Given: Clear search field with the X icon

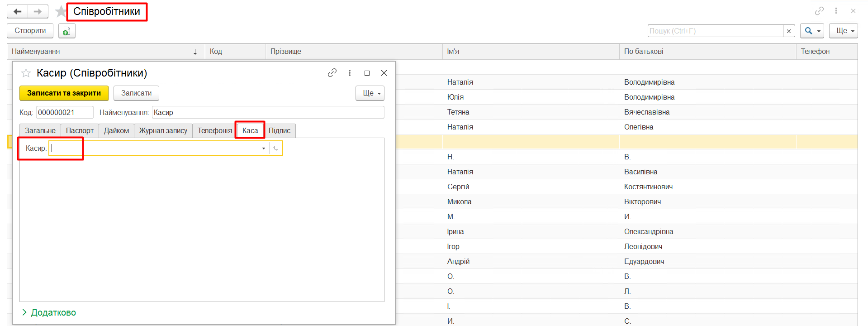Looking at the screenshot, I should [x=789, y=31].
